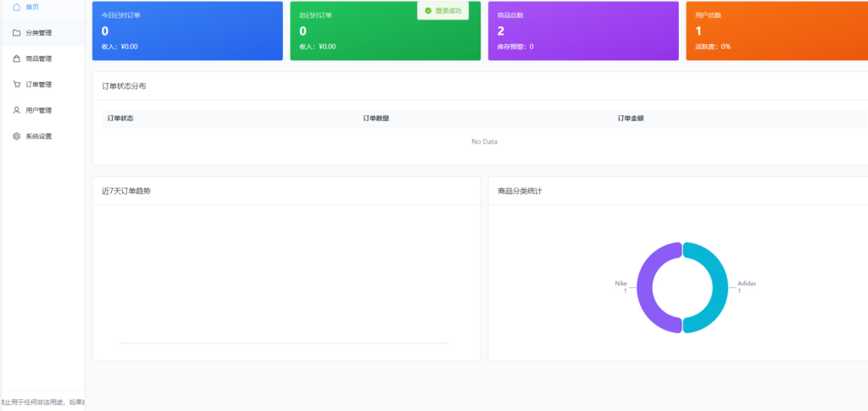Click the 订单金额 column header
Image resolution: width=868 pixels, height=411 pixels.
(x=632, y=119)
